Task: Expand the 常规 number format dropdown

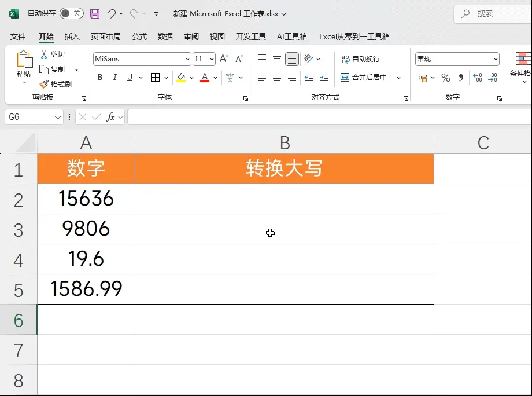Action: pos(496,59)
